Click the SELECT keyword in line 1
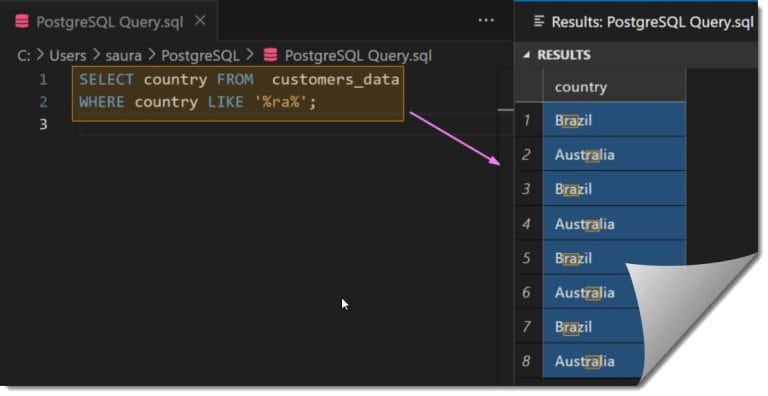768x396 pixels. [x=106, y=79]
